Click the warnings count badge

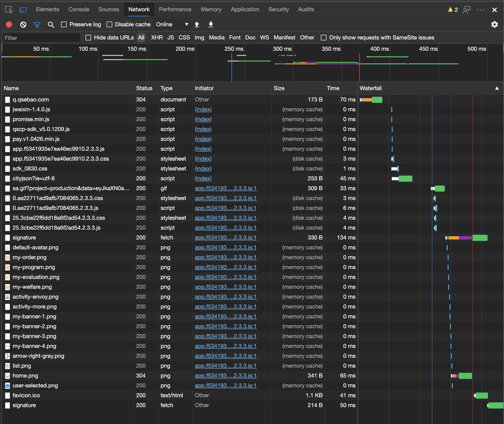click(x=453, y=10)
